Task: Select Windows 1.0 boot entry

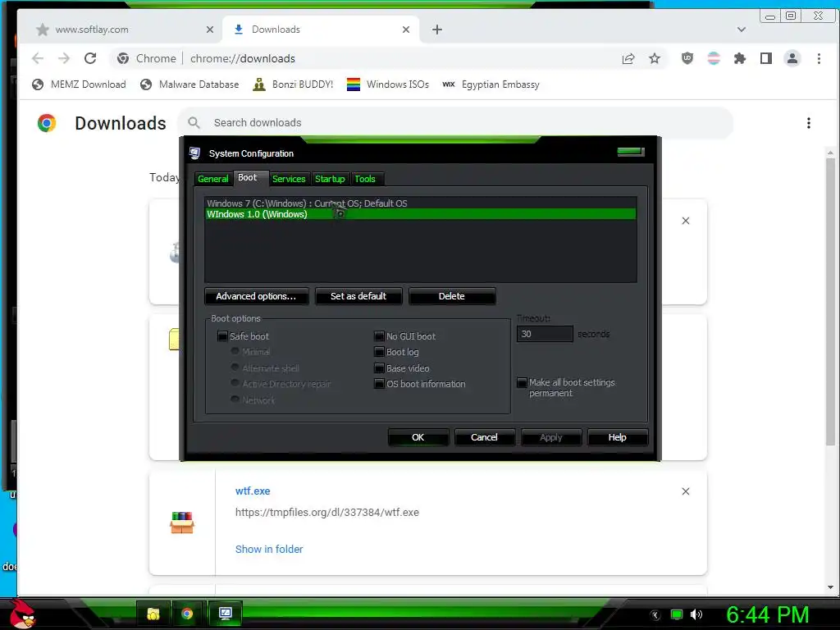Action: point(420,214)
